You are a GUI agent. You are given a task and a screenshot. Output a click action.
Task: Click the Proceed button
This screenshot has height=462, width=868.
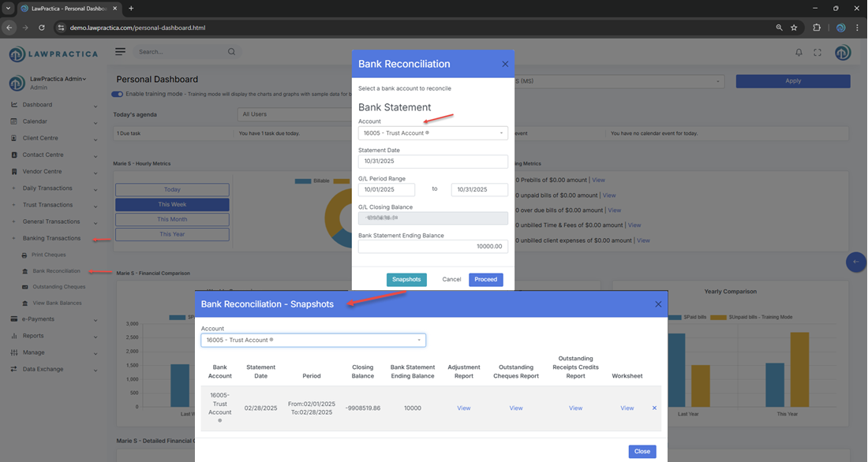[485, 279]
